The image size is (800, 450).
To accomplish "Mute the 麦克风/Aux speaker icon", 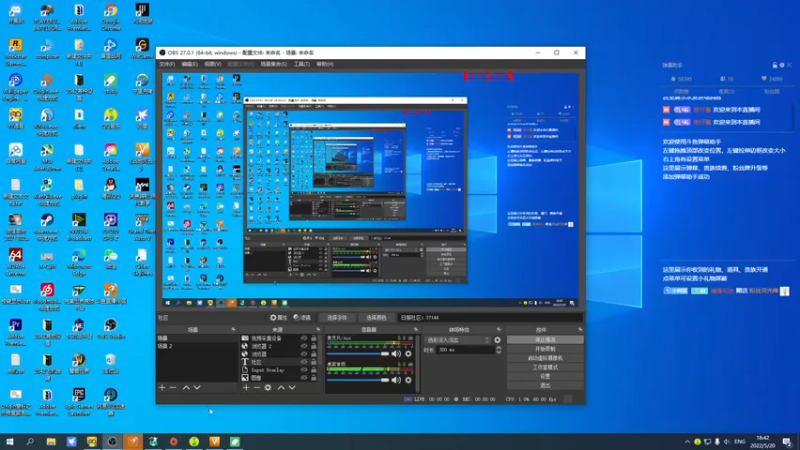I will point(396,354).
